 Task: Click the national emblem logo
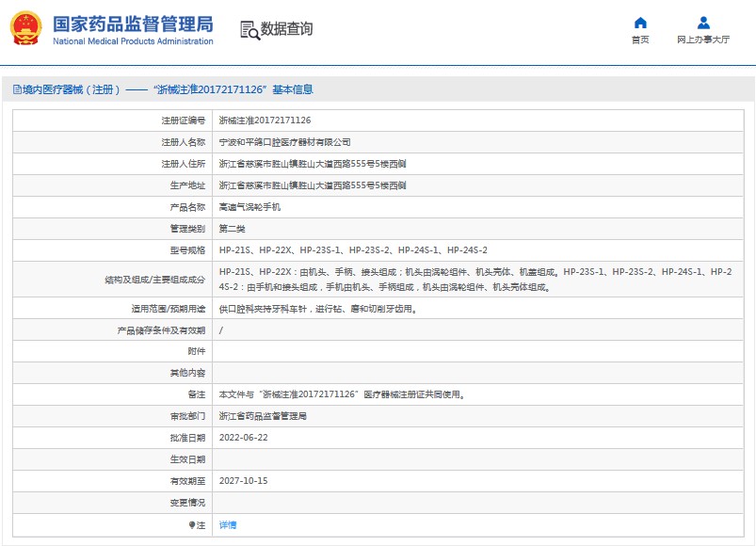point(26,29)
